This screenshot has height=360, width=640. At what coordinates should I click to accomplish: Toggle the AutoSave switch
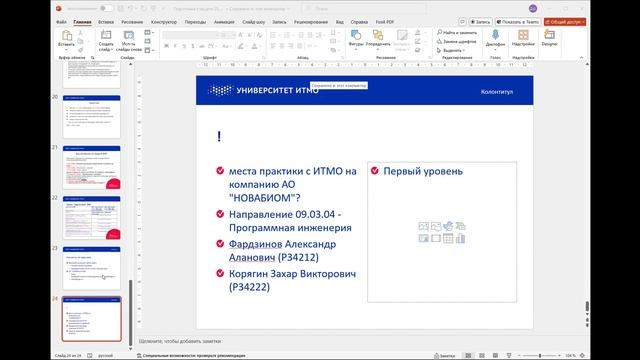pyautogui.click(x=107, y=8)
